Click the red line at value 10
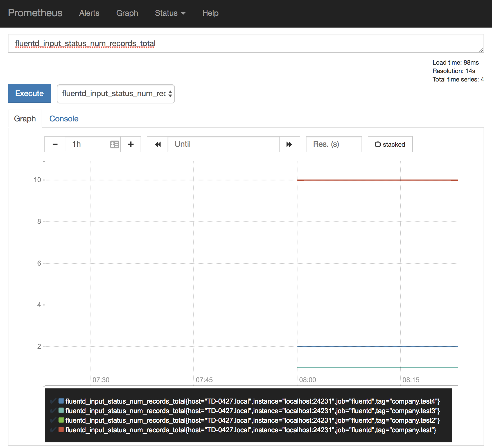 [x=377, y=180]
